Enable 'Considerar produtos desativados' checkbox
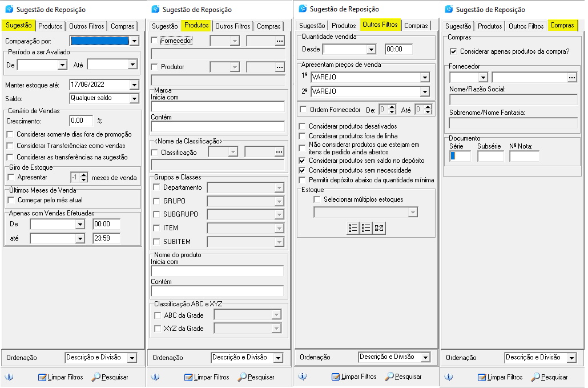This screenshot has height=388, width=588. pos(303,126)
